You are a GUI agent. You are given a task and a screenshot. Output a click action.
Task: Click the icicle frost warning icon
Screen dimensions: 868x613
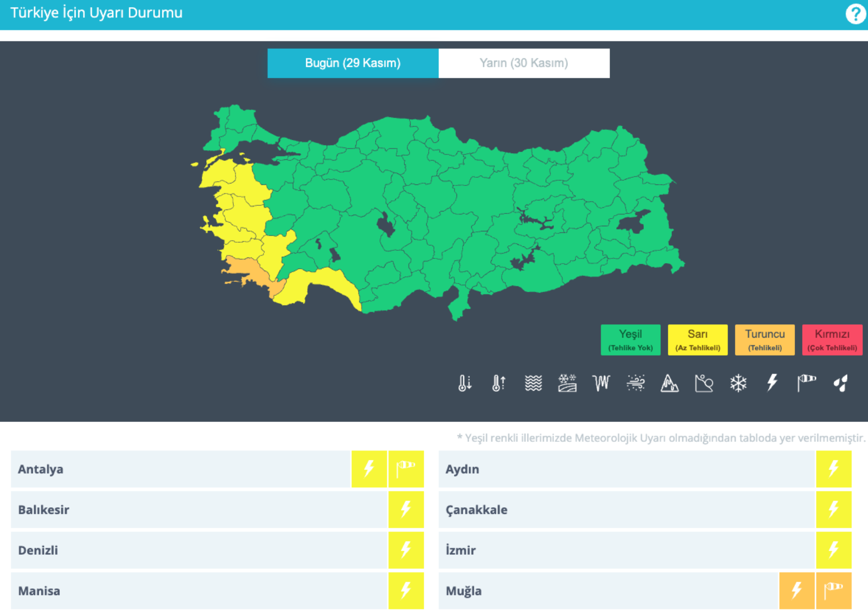601,383
